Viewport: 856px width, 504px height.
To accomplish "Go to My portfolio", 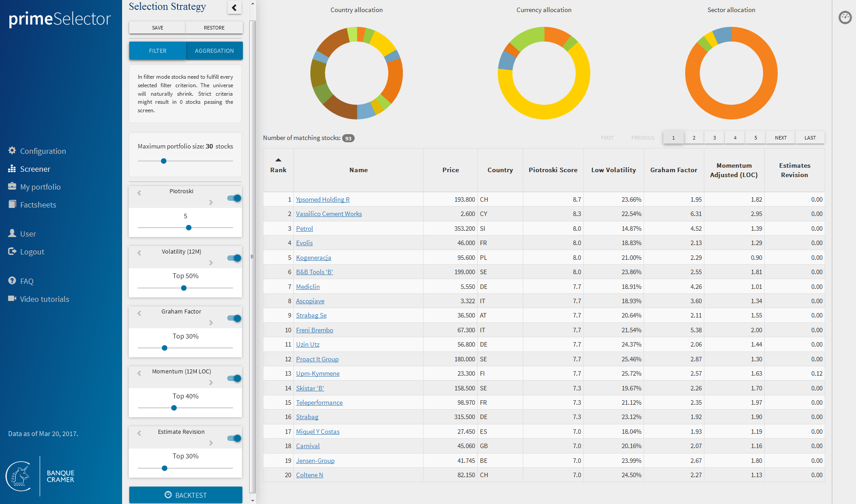I will pyautogui.click(x=40, y=186).
